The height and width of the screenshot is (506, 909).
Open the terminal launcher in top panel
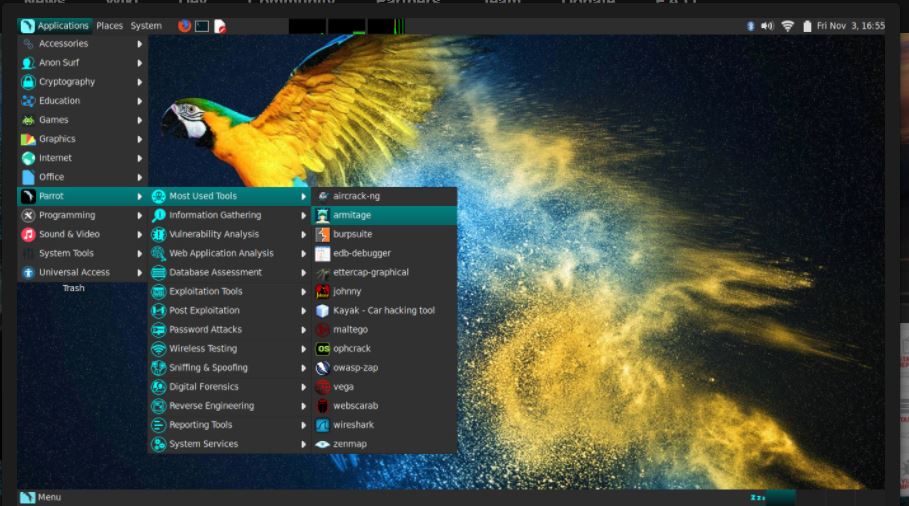tap(202, 26)
